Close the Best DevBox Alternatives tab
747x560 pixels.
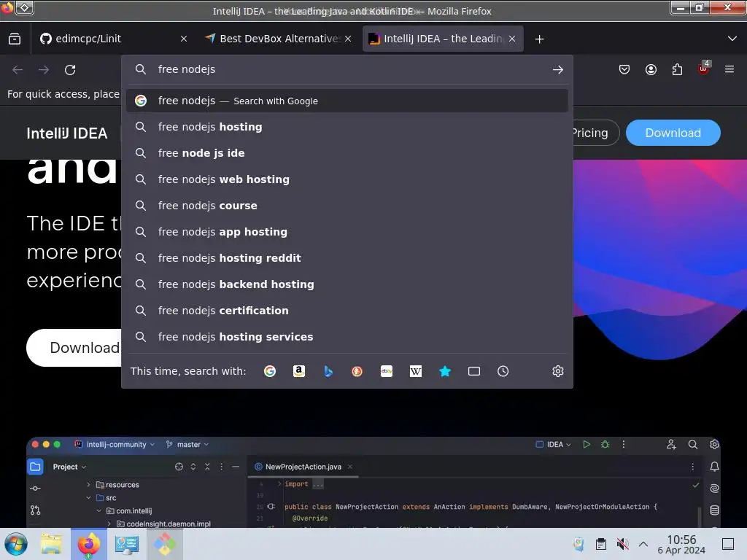click(348, 39)
